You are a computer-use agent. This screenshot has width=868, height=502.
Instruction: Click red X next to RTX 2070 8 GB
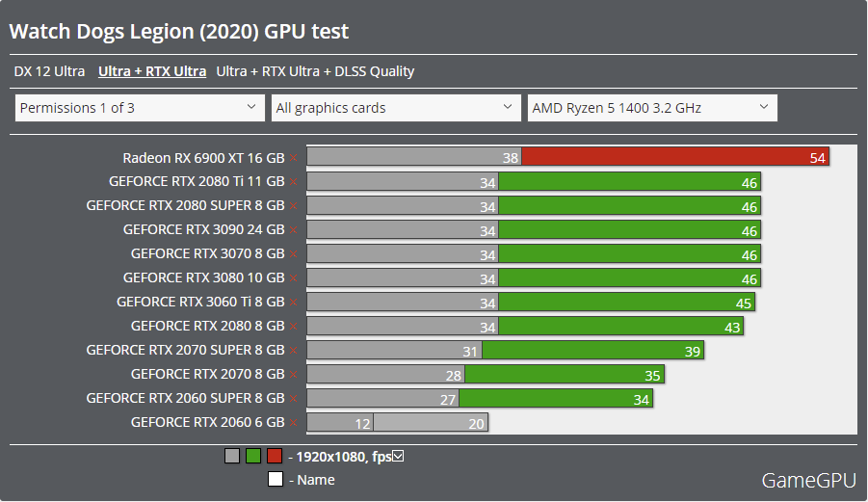pyautogui.click(x=294, y=375)
